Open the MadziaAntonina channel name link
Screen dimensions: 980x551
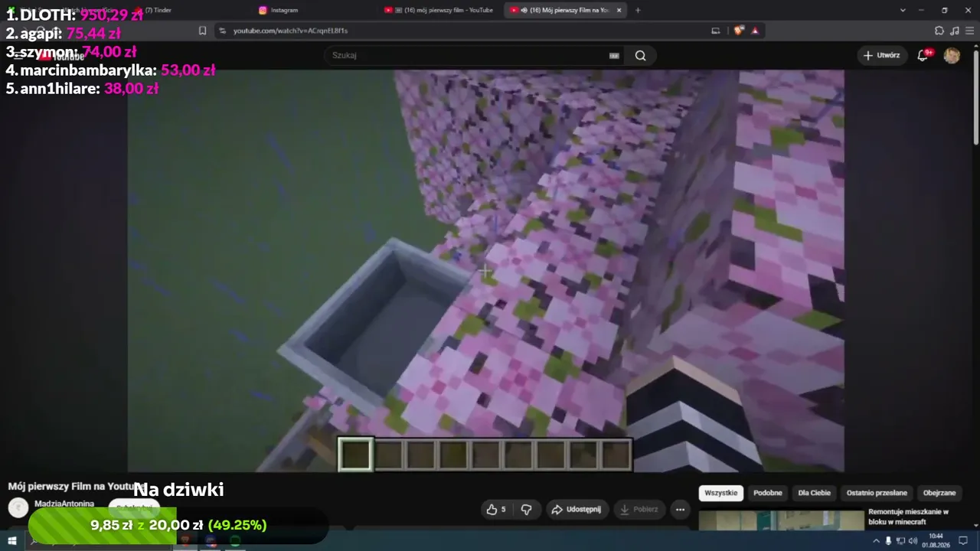coord(64,504)
